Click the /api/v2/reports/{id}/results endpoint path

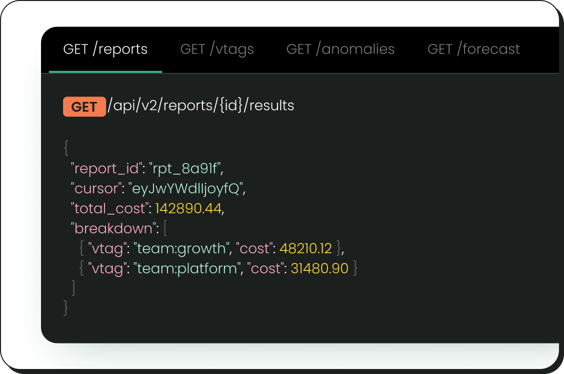click(x=201, y=106)
